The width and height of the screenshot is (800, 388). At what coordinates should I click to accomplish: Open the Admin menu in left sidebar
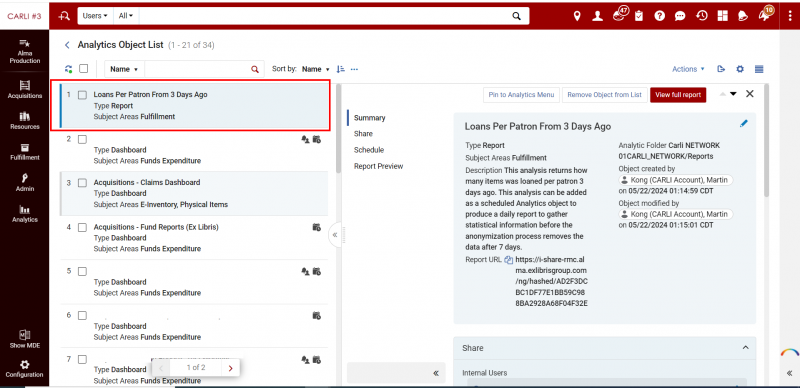tap(24, 182)
